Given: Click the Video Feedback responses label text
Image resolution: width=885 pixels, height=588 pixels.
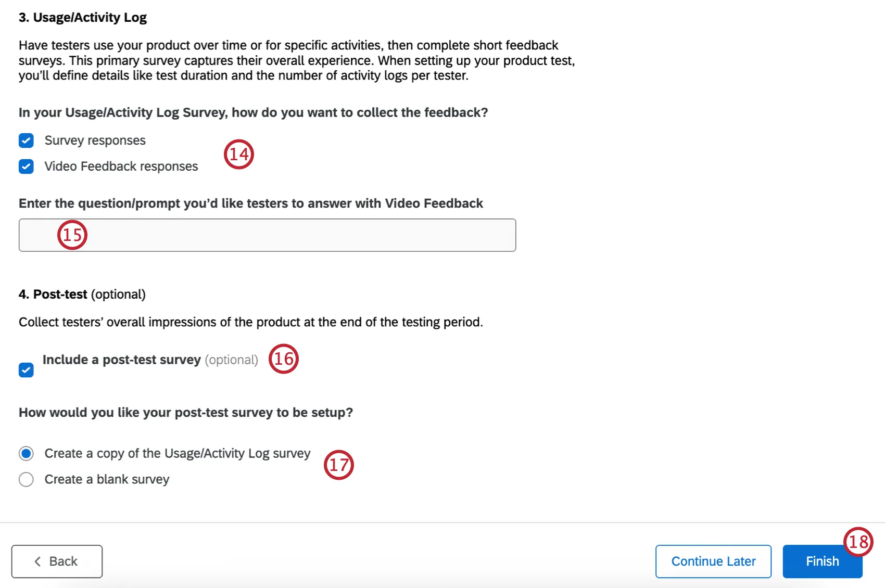Looking at the screenshot, I should 120,166.
